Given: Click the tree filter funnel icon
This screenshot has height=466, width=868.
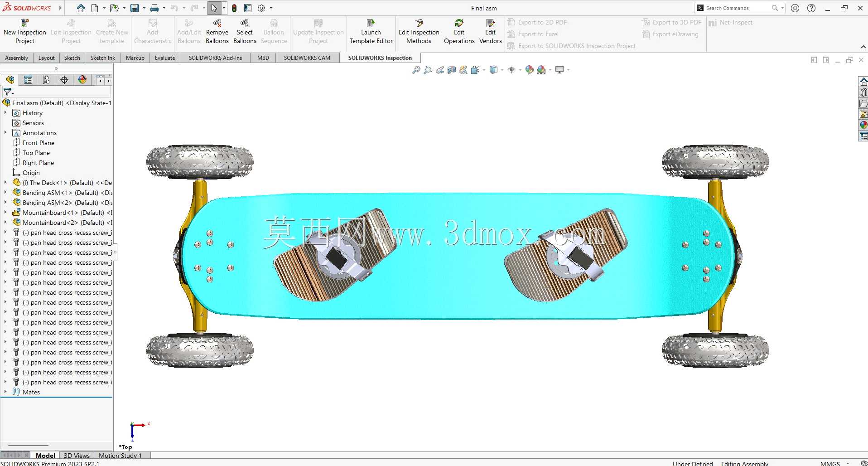Looking at the screenshot, I should coord(8,92).
